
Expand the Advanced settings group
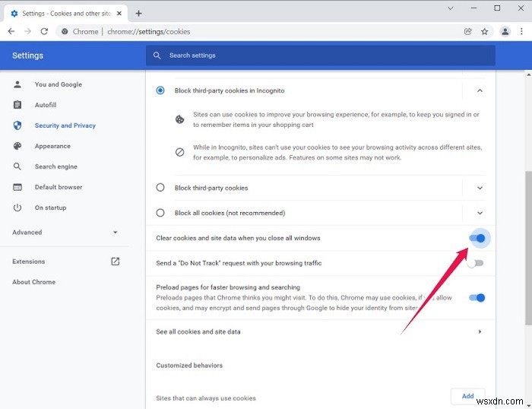click(x=65, y=232)
